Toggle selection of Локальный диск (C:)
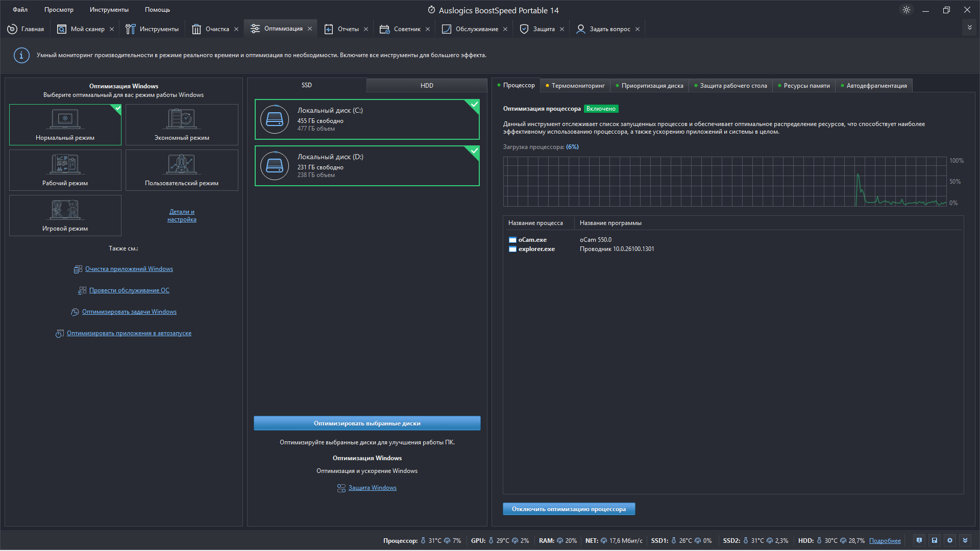 coord(367,119)
